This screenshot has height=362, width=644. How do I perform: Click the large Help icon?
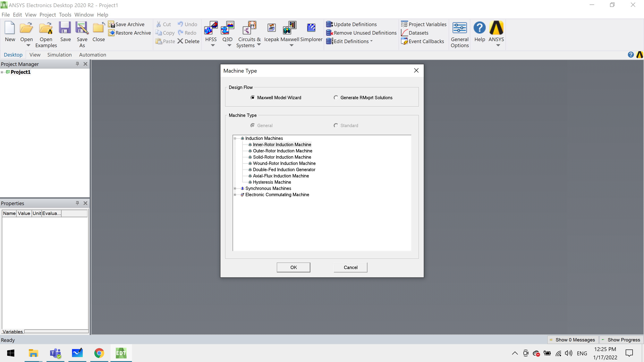(479, 28)
